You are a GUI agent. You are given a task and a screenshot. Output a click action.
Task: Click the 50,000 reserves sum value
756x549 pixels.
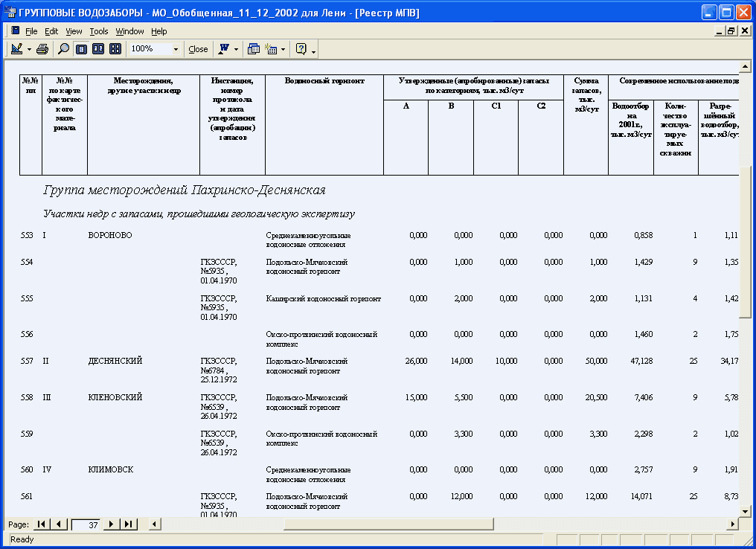tap(597, 361)
